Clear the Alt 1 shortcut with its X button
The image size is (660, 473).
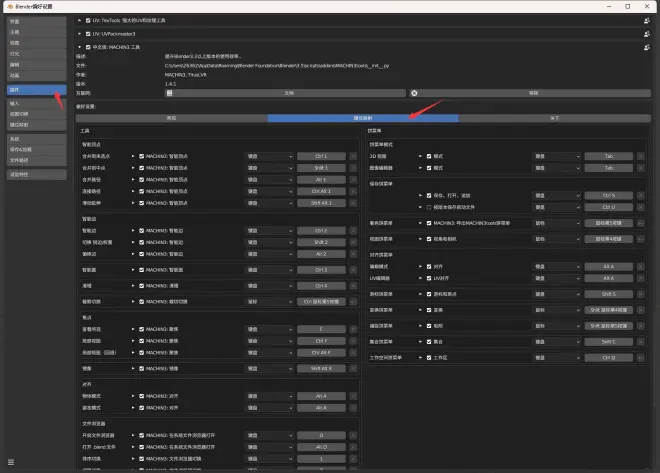[x=353, y=180]
